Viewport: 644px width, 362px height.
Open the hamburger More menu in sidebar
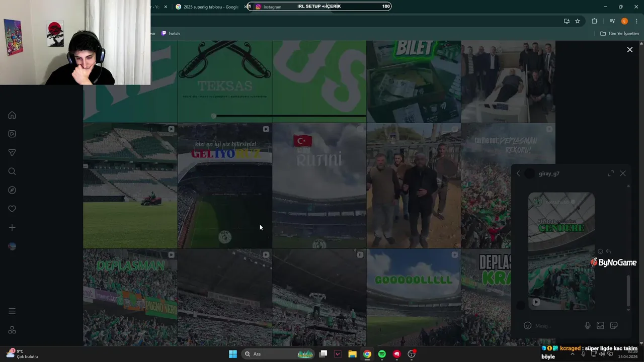12,311
